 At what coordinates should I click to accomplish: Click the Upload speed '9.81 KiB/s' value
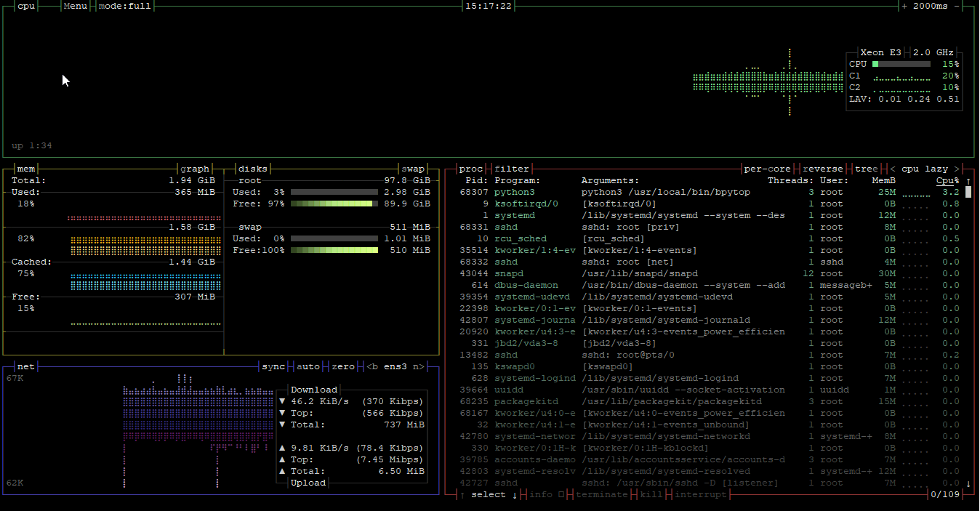coord(320,448)
